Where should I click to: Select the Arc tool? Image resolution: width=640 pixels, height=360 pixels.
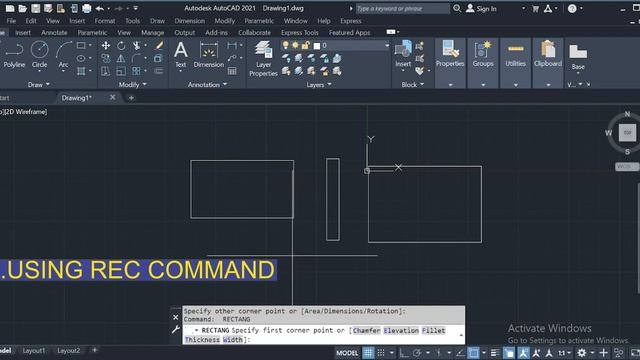click(x=63, y=54)
